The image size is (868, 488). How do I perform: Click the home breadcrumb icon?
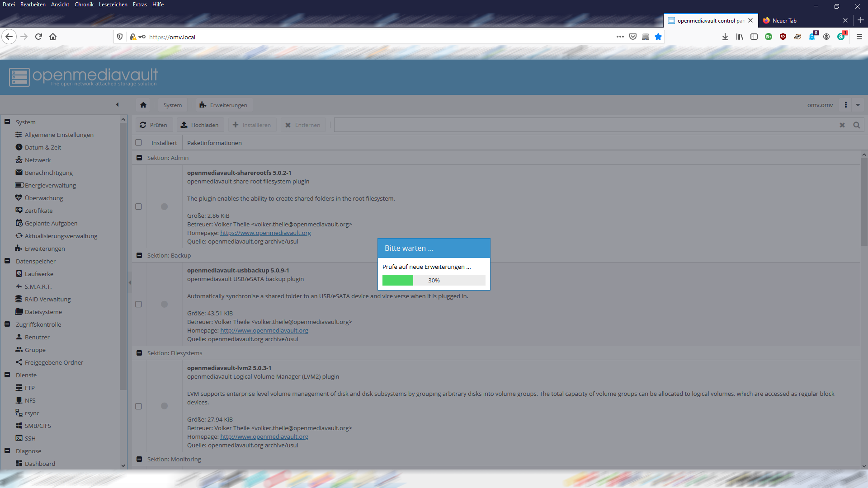click(143, 105)
